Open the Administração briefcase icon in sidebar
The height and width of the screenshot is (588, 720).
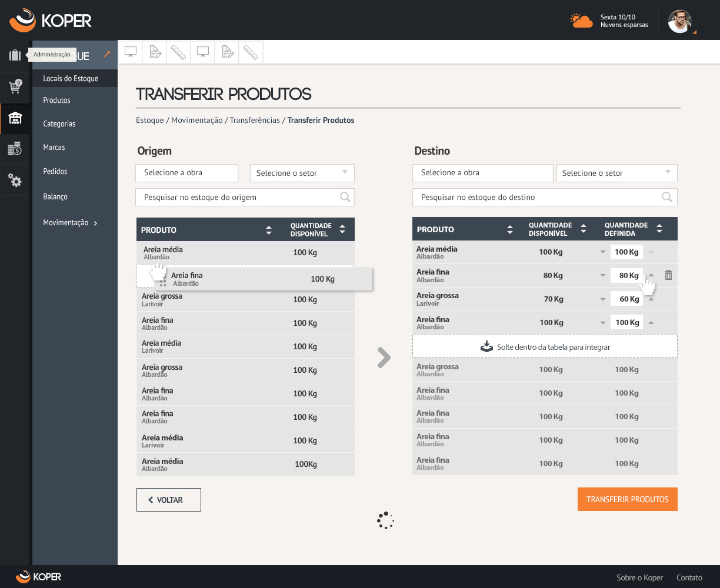tap(15, 56)
